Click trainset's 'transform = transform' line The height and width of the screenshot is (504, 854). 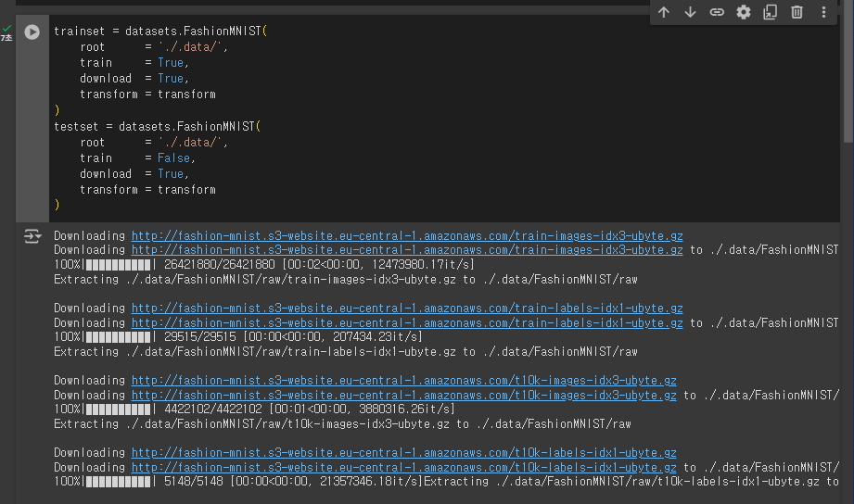(x=147, y=94)
